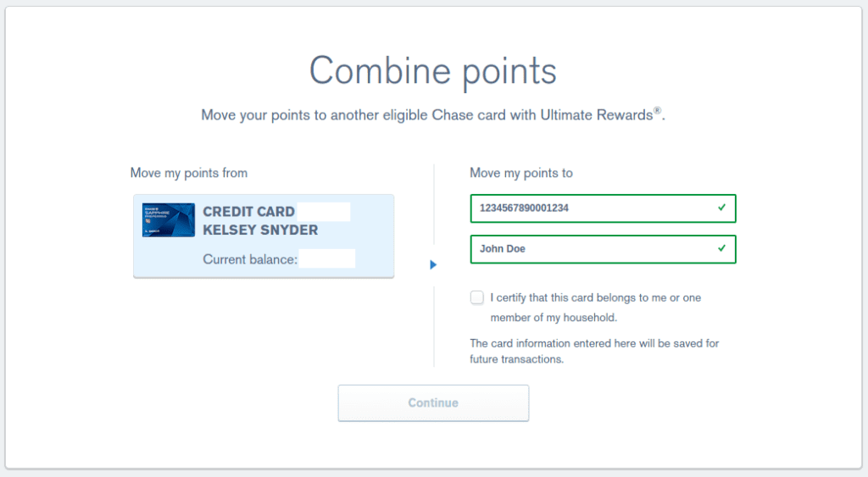This screenshot has height=477, width=868.
Task: Click the Chase Sapphire card image
Action: [169, 220]
